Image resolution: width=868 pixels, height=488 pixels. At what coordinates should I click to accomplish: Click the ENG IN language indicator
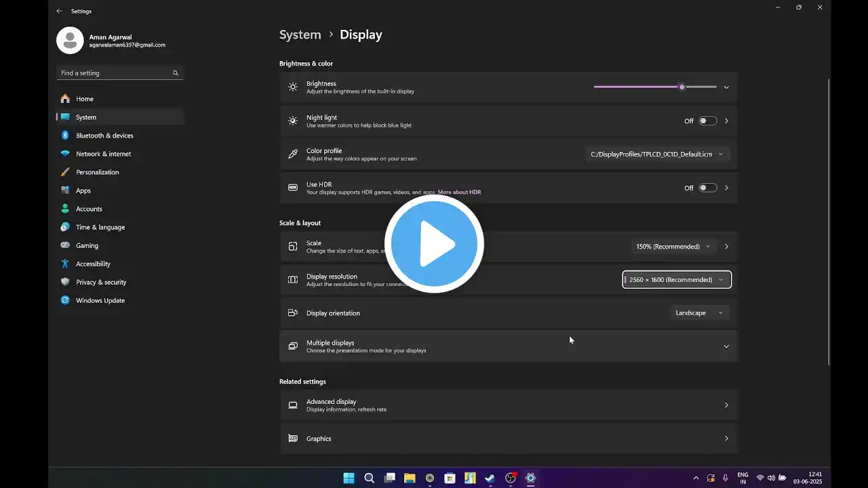click(743, 478)
